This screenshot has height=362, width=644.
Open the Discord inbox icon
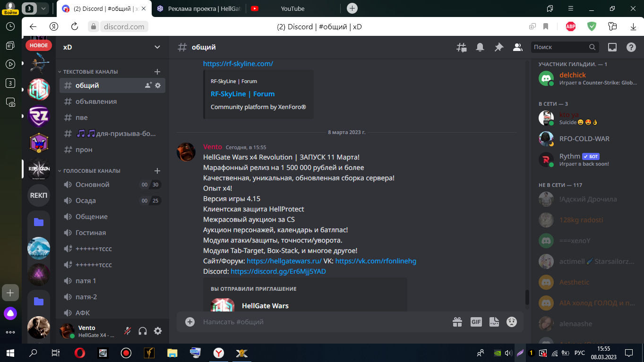point(612,47)
